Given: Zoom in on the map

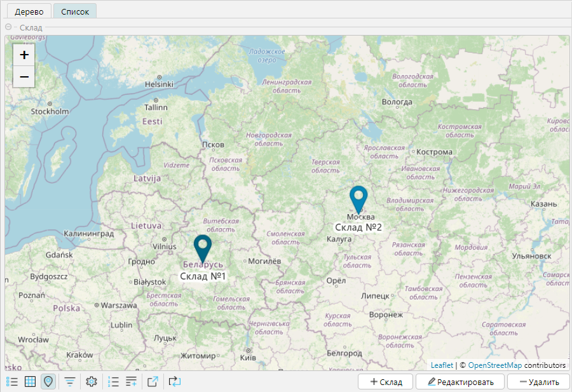Looking at the screenshot, I should point(24,55).
